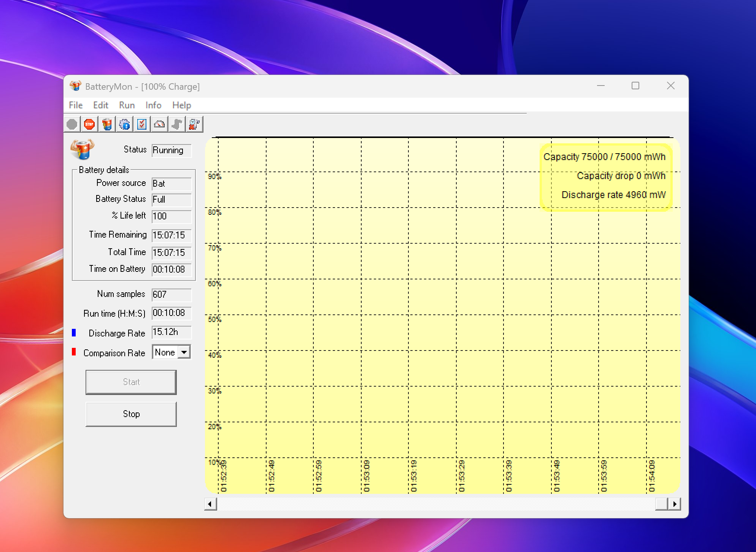Click the red STOP sign toolbar icon
Viewport: 756px width, 552px height.
click(89, 124)
